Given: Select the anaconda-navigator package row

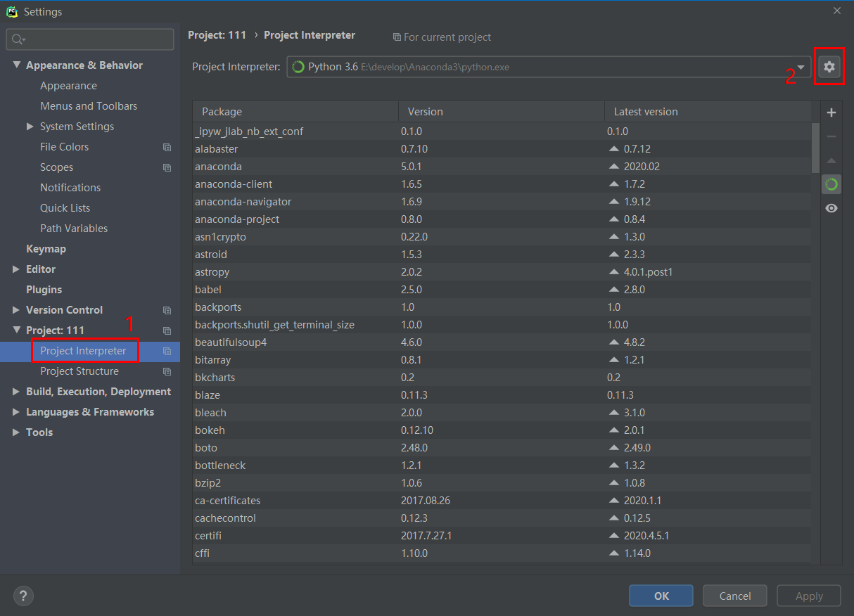Looking at the screenshot, I should [x=502, y=202].
